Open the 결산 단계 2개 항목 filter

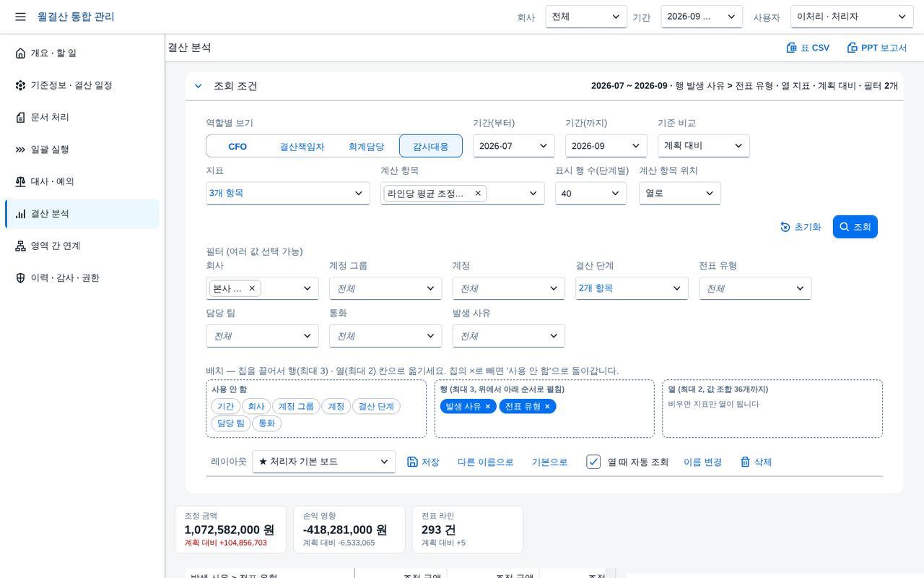[x=632, y=288]
